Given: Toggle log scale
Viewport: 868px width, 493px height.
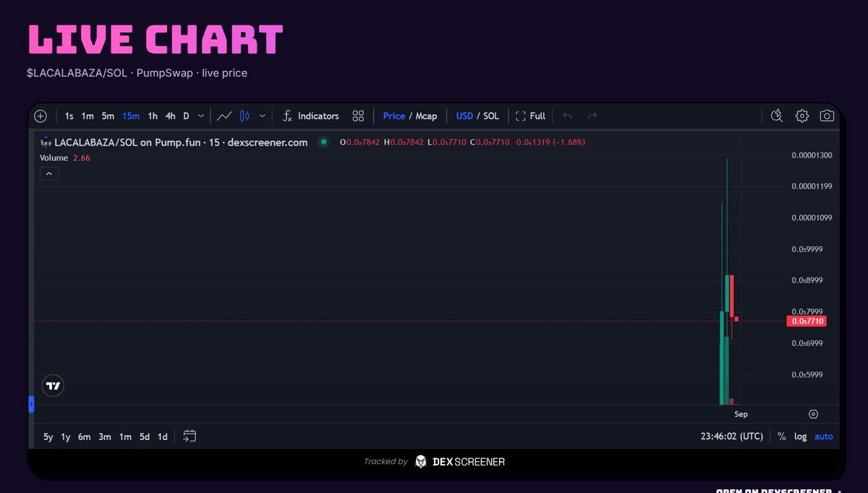Looking at the screenshot, I should pyautogui.click(x=801, y=437).
